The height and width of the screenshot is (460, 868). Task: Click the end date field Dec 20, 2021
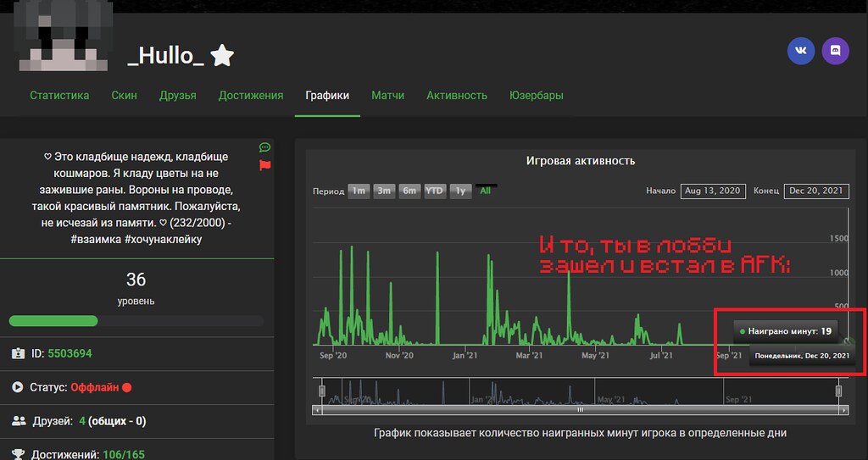pos(816,191)
